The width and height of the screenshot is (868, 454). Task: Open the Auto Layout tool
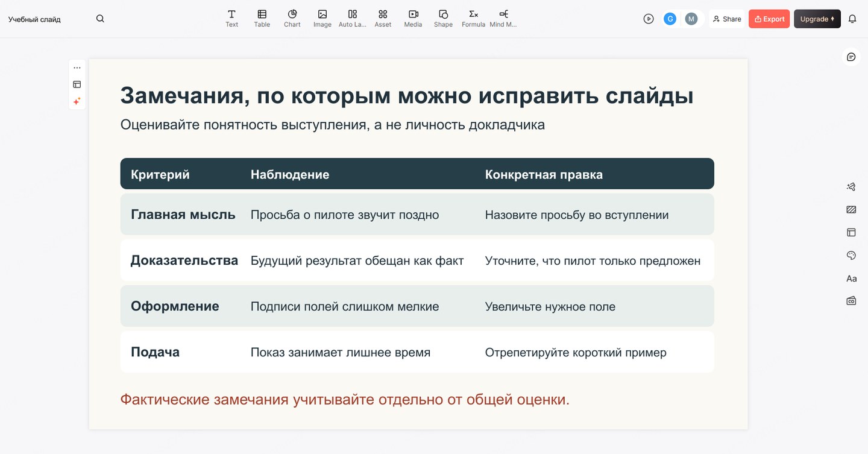coord(353,19)
